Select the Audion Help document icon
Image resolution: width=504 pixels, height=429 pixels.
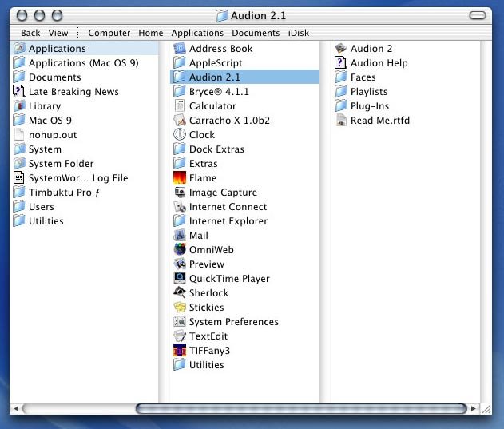click(341, 62)
